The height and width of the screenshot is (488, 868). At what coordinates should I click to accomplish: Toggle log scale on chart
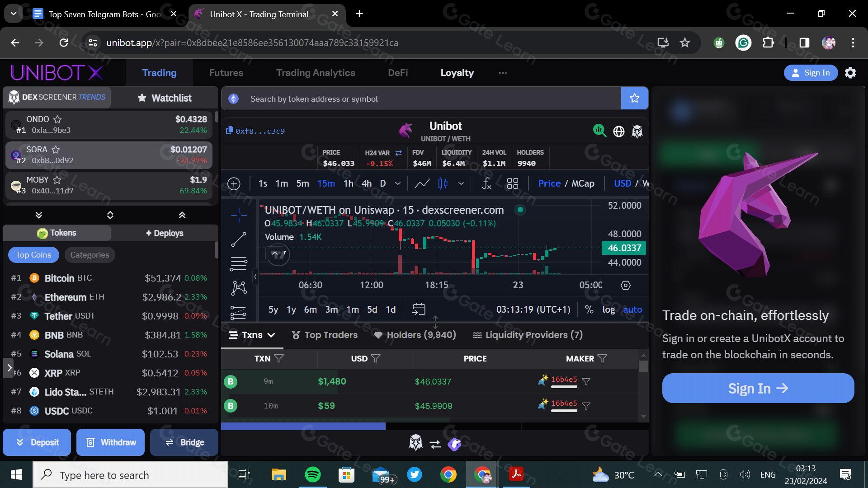coord(608,310)
